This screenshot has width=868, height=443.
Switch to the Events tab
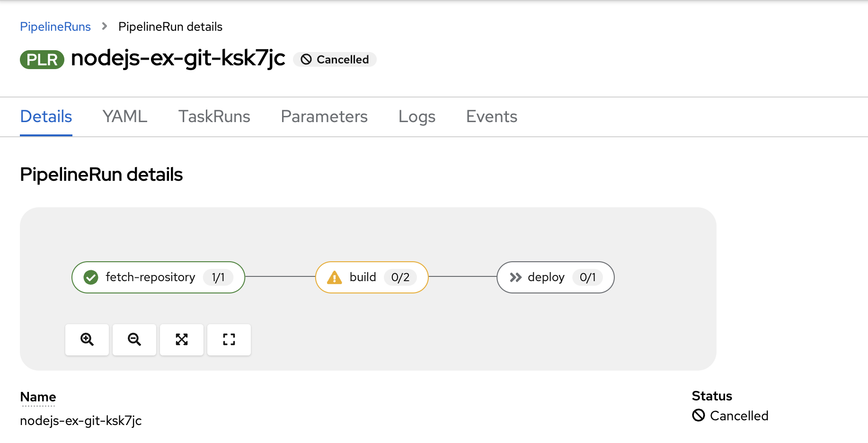[x=491, y=116]
